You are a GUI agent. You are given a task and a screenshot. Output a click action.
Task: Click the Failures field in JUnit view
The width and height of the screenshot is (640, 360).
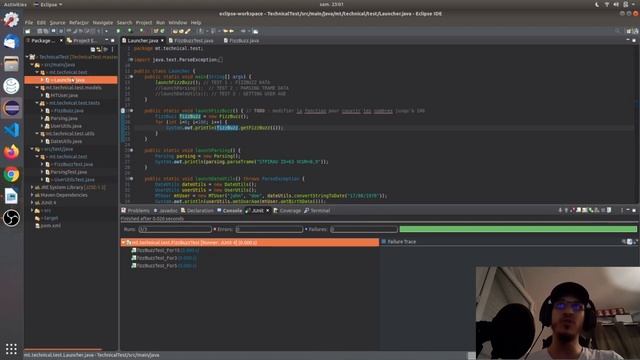click(x=364, y=229)
